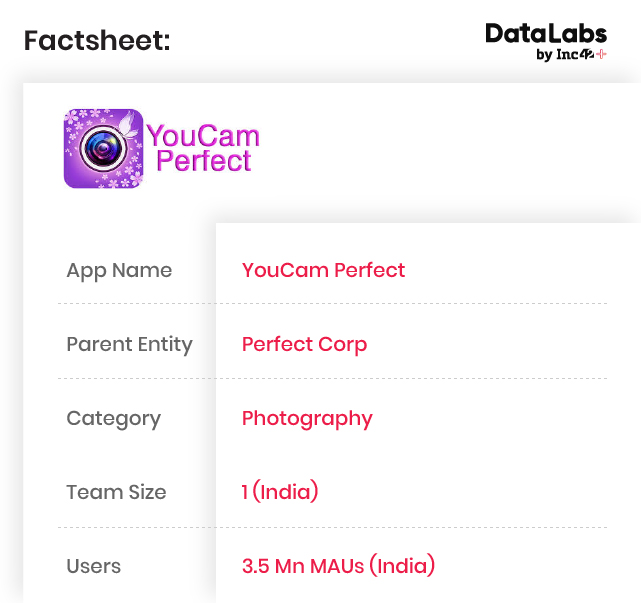Click the purple "Perfect" logo word

[204, 162]
